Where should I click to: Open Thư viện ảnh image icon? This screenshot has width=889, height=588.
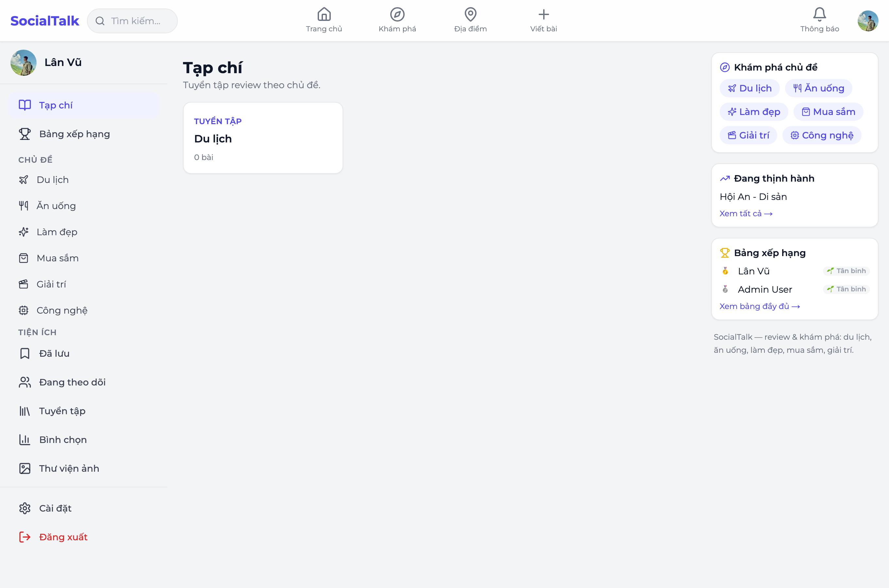pos(25,468)
